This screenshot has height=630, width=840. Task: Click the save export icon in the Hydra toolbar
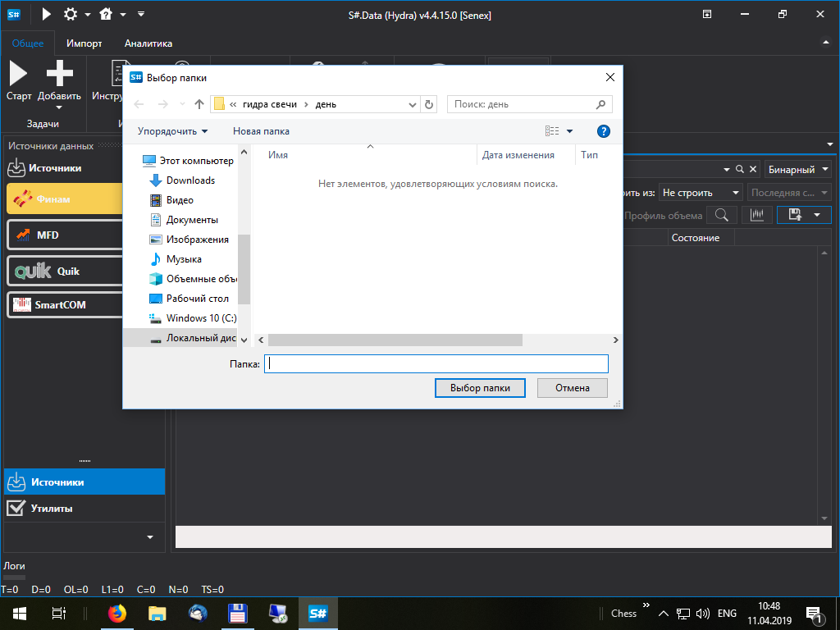[796, 216]
